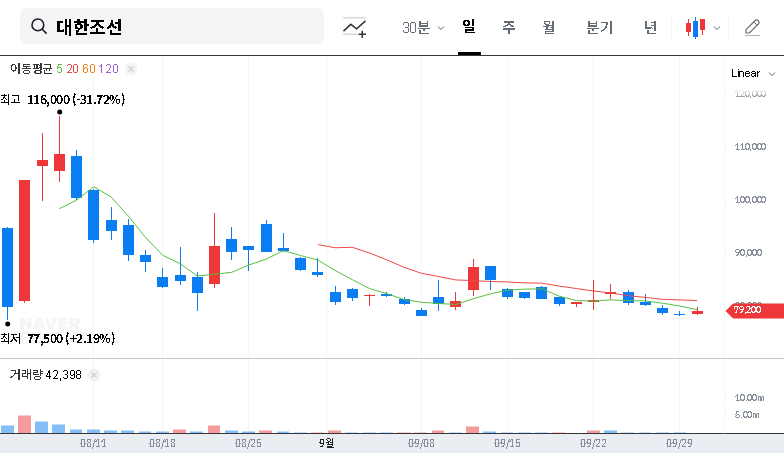Remove the 이동평균 indicator
This screenshot has height=453, width=784.
130,69
